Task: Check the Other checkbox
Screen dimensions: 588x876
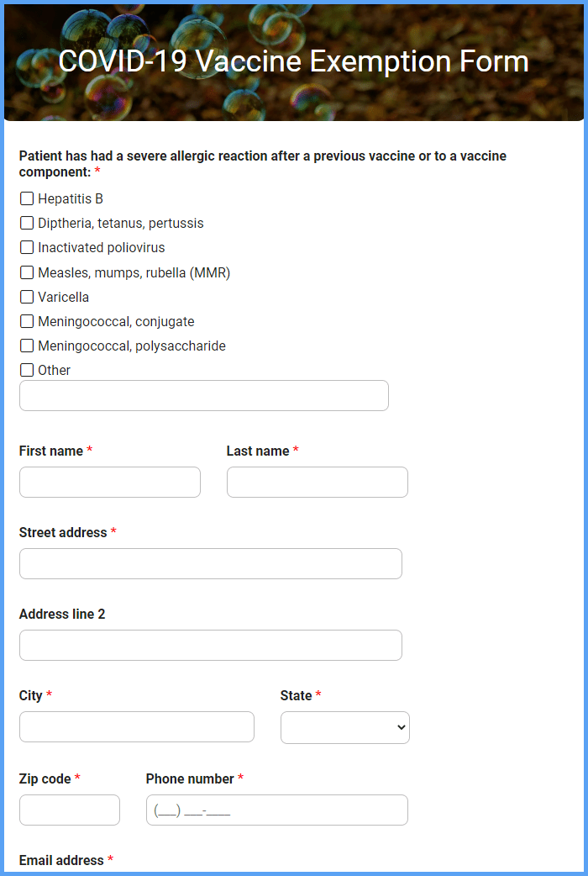Action: point(27,370)
